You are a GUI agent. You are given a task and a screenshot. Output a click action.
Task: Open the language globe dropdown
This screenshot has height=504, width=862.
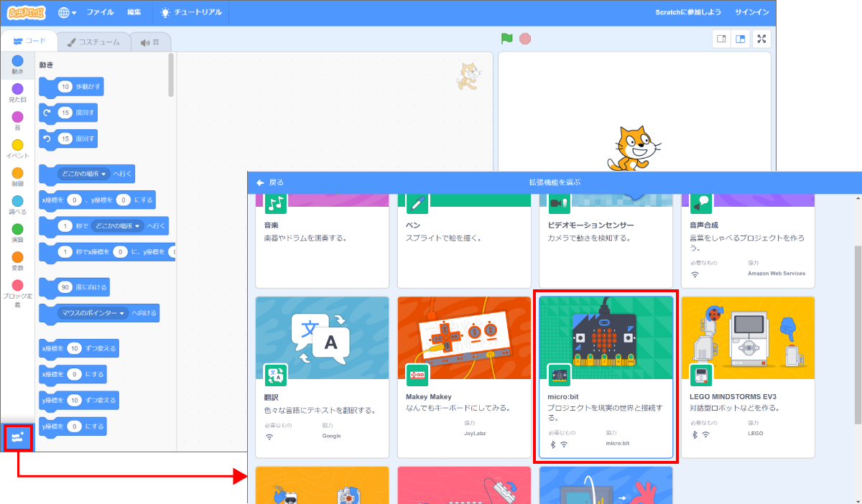pyautogui.click(x=65, y=11)
